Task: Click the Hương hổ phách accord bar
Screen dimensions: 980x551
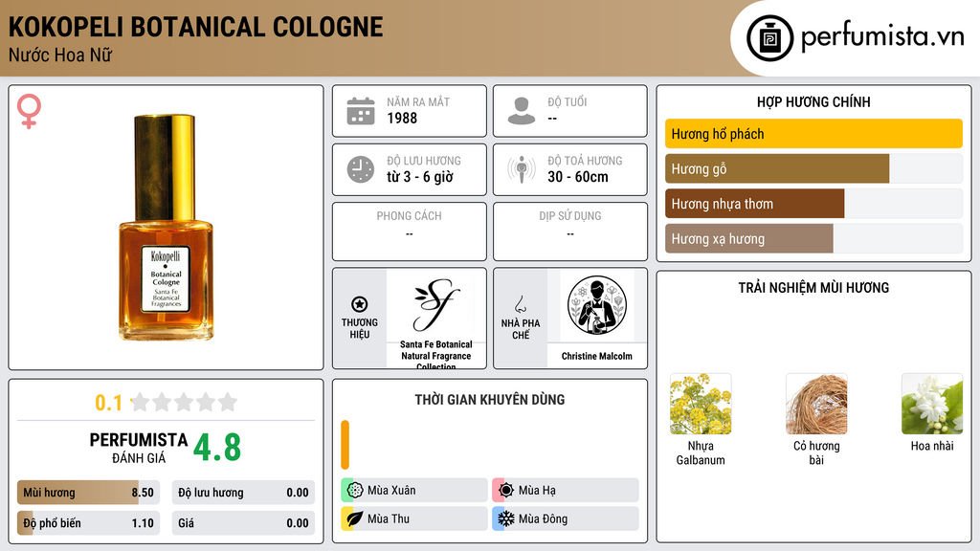Action: [813, 134]
